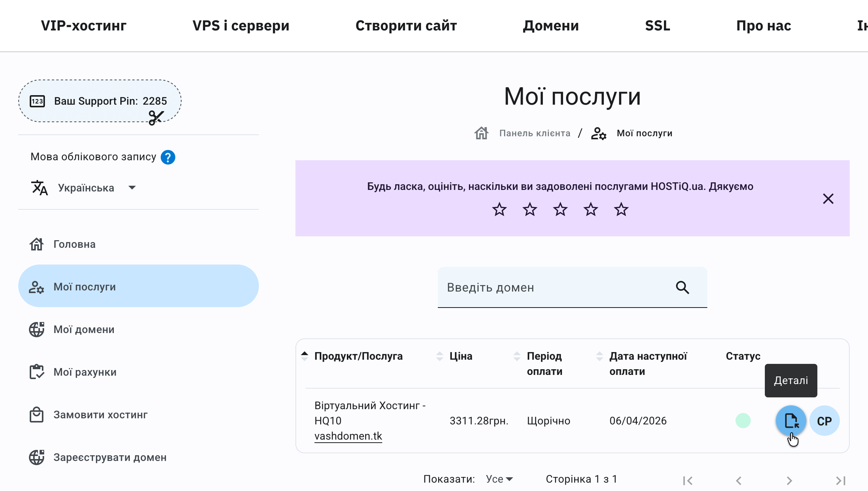Go to Панель клієнта via breadcrumb
Screen dimensions: 868x491
click(x=534, y=133)
